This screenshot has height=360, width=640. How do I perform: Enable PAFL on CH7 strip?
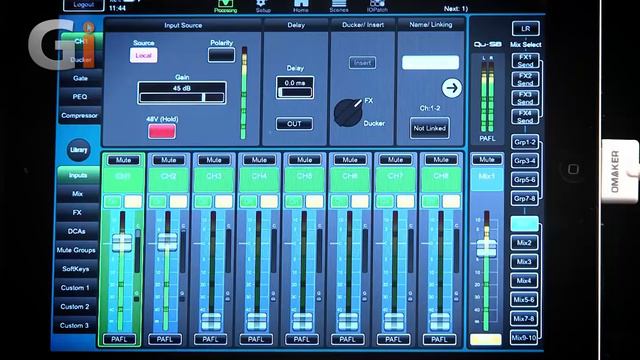coord(393,339)
